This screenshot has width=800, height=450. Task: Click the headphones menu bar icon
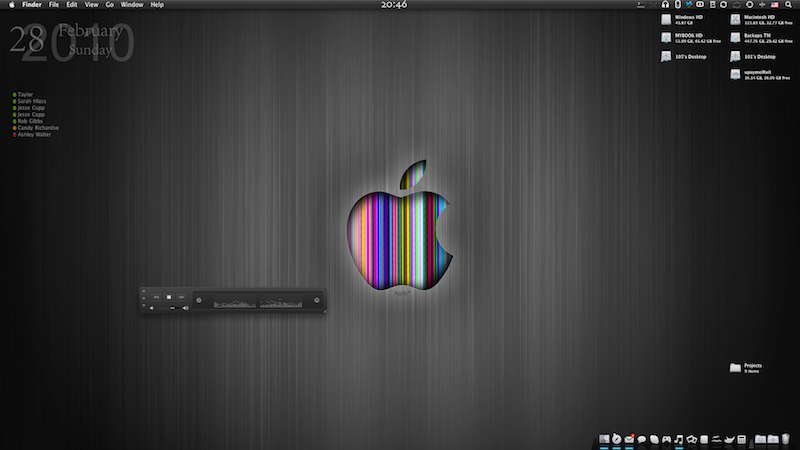[665, 5]
